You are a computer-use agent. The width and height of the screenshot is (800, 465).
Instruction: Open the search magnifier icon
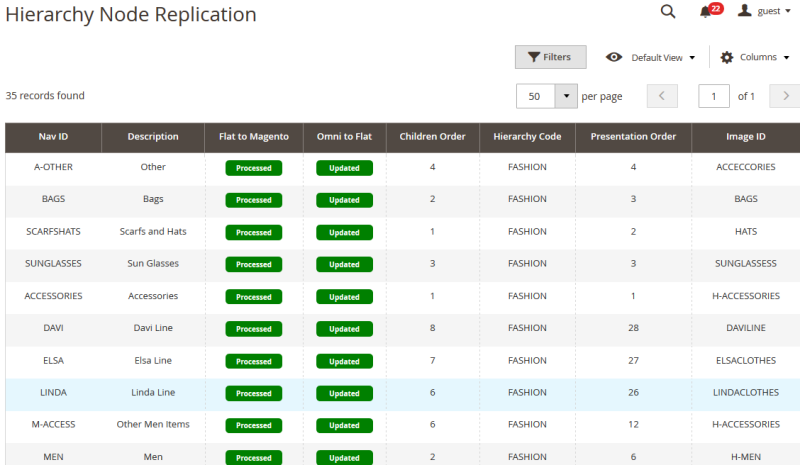pos(667,11)
